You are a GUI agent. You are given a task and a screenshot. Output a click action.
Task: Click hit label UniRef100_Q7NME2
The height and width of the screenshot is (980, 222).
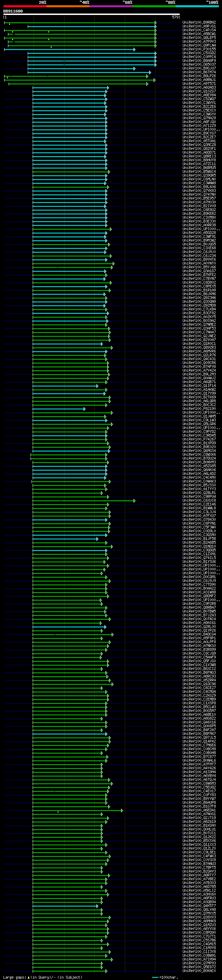point(199,324)
